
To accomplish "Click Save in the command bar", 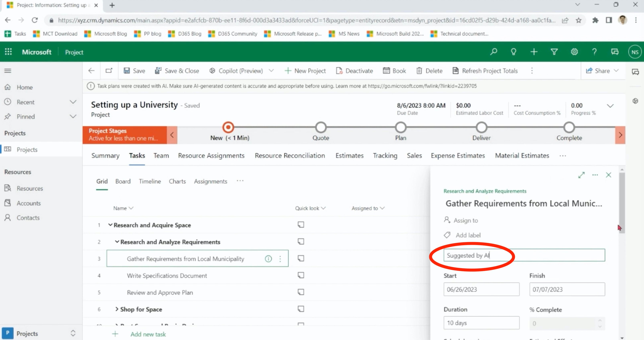I will coord(134,71).
